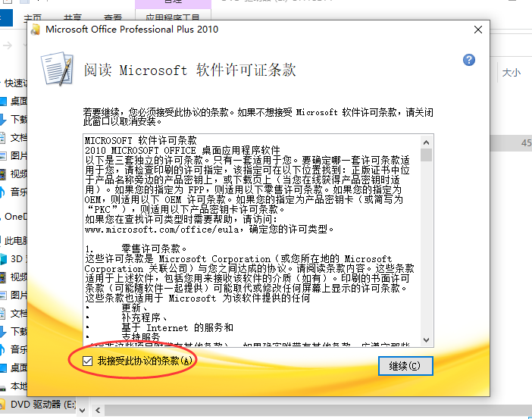This screenshot has width=532, height=419.
Task: Click the 继续(C) button
Action: pos(405,366)
